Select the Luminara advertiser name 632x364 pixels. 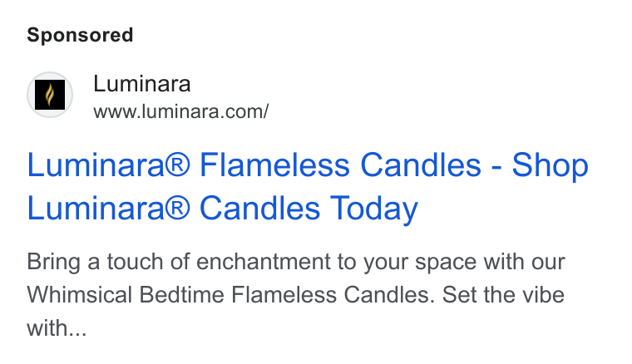pyautogui.click(x=142, y=84)
